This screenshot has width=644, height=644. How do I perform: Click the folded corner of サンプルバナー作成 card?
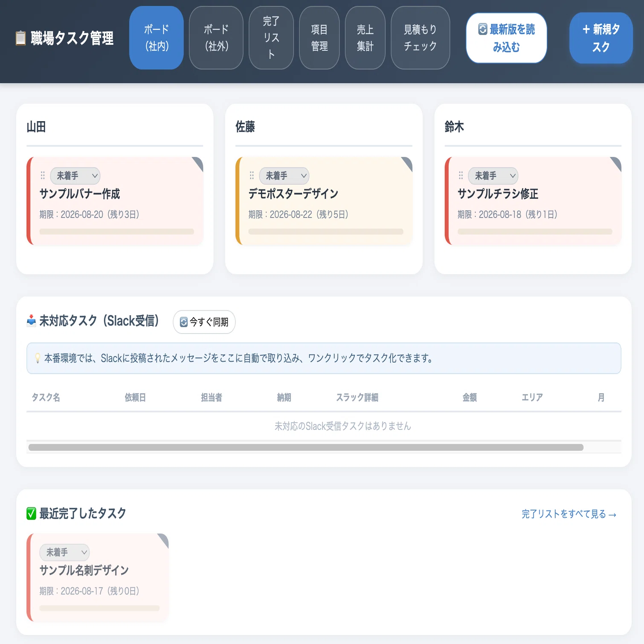199,162
